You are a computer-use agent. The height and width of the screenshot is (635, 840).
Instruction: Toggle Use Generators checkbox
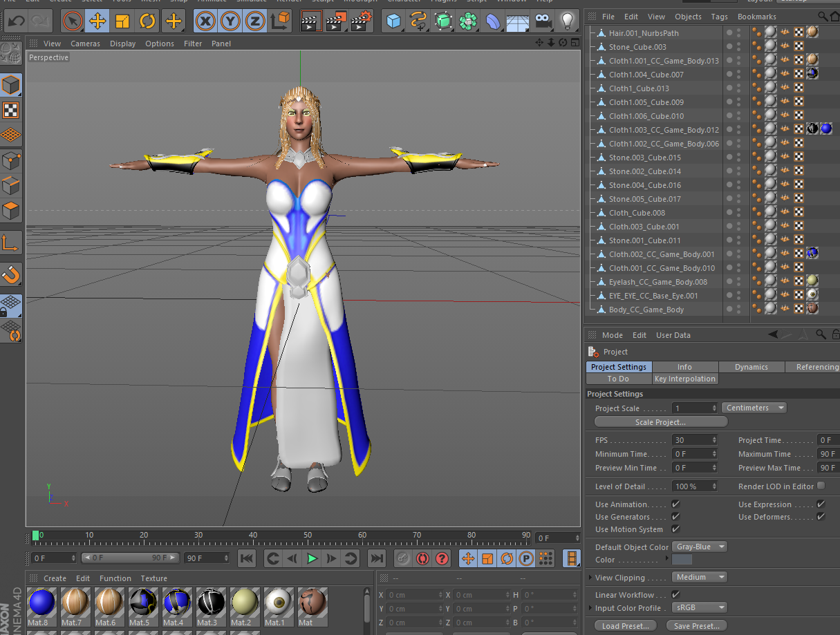[675, 517]
